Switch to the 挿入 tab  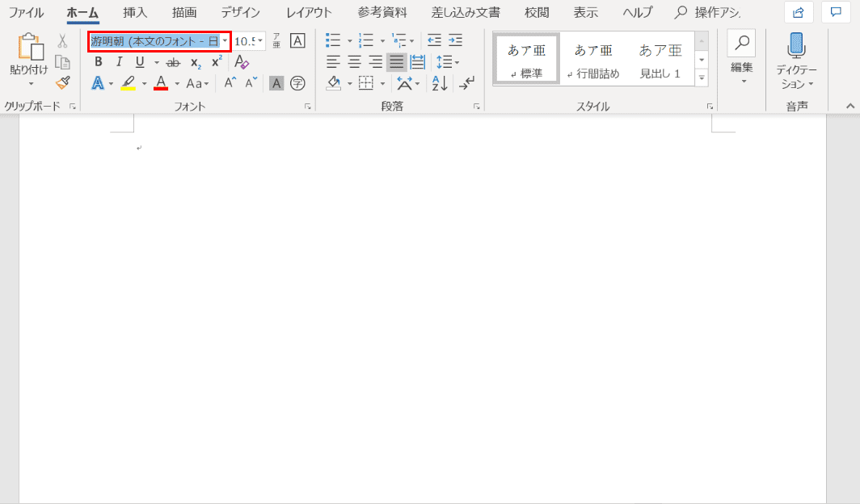[x=135, y=12]
